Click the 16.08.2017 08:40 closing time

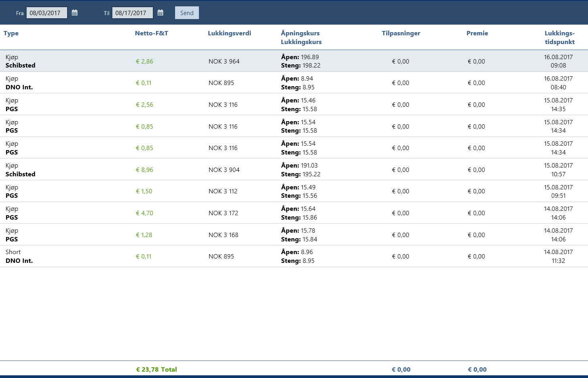pos(558,83)
